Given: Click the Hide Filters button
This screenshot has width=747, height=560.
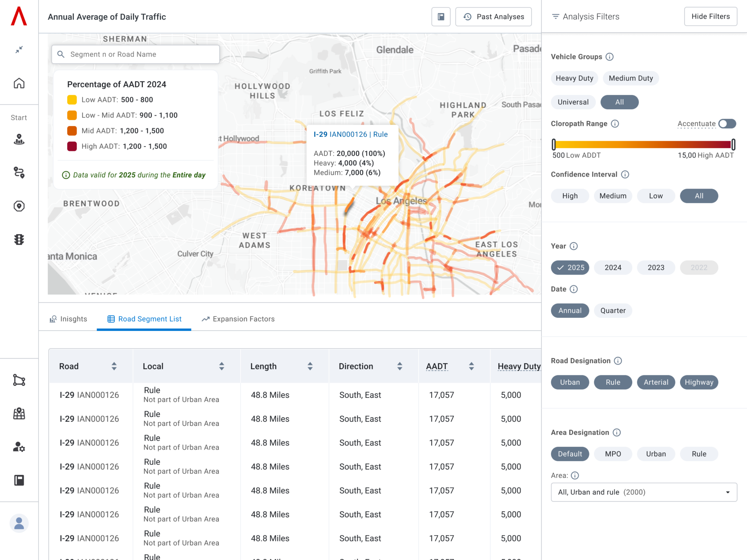Looking at the screenshot, I should point(710,17).
